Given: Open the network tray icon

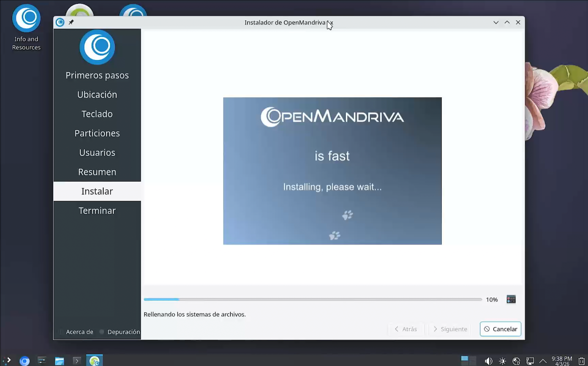Looking at the screenshot, I should [x=516, y=361].
